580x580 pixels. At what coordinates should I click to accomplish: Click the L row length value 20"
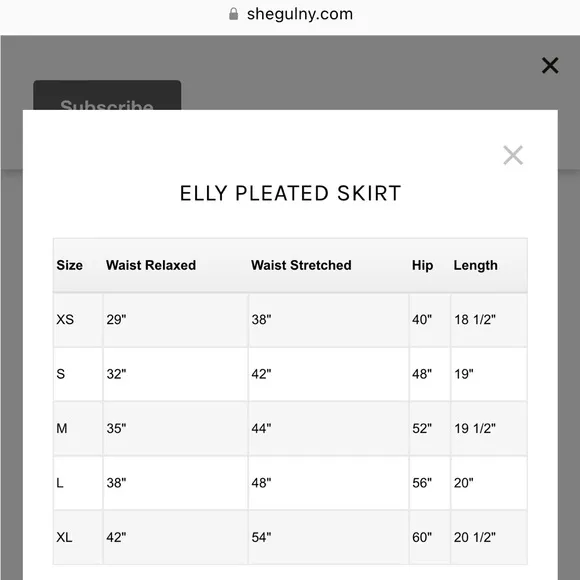click(x=464, y=483)
